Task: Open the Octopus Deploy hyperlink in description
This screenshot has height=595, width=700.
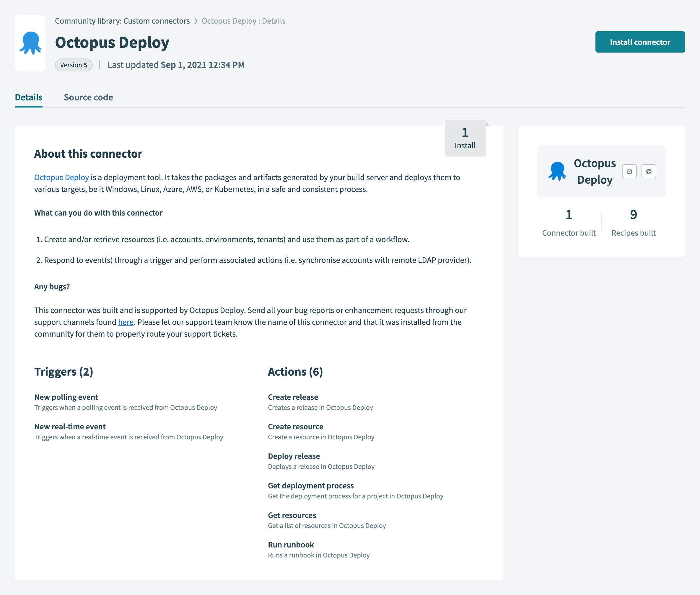Action: (61, 177)
